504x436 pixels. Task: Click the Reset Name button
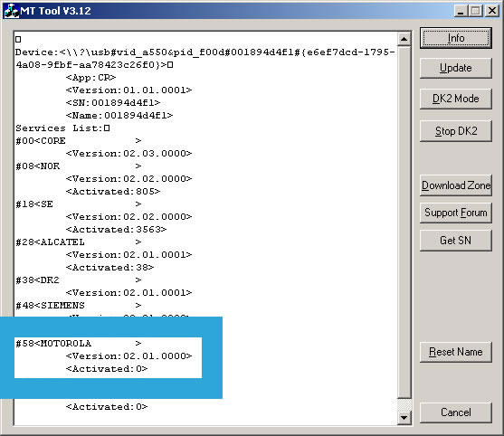coord(455,352)
